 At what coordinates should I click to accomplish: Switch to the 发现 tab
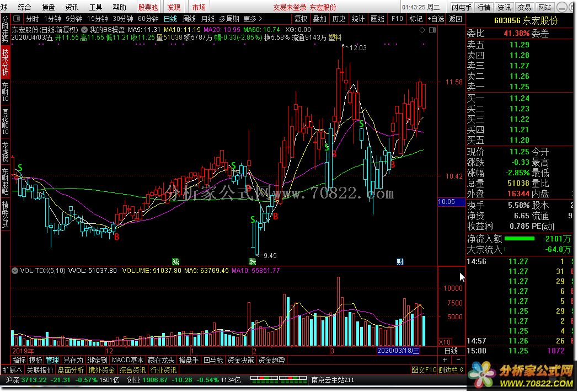click(x=174, y=7)
